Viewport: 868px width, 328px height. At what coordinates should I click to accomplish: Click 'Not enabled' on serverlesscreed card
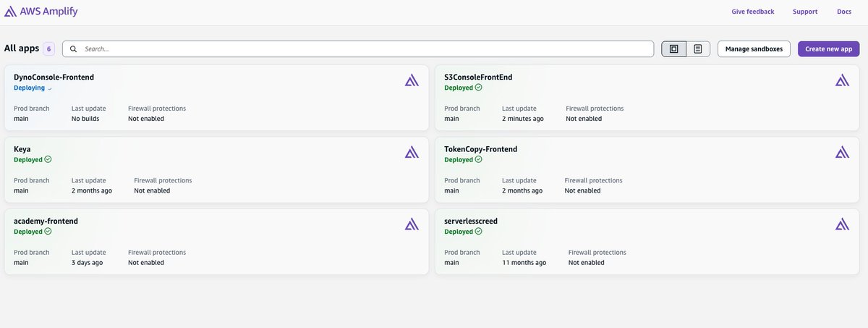pyautogui.click(x=587, y=262)
